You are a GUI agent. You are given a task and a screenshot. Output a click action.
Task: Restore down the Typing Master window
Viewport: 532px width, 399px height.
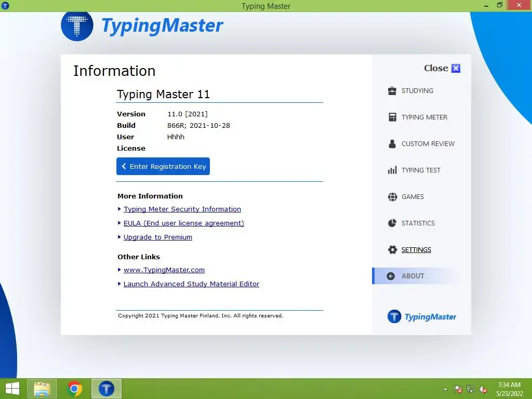pyautogui.click(x=499, y=5)
